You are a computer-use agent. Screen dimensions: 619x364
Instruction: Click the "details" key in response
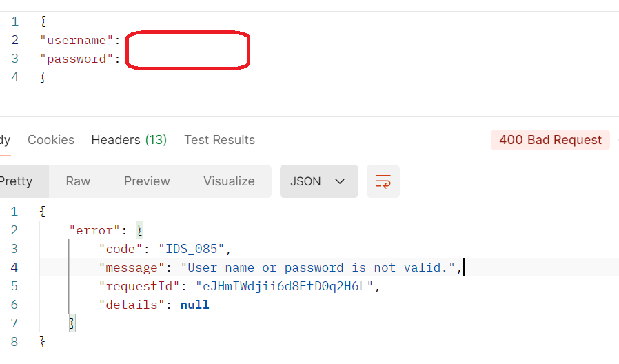[x=132, y=305]
